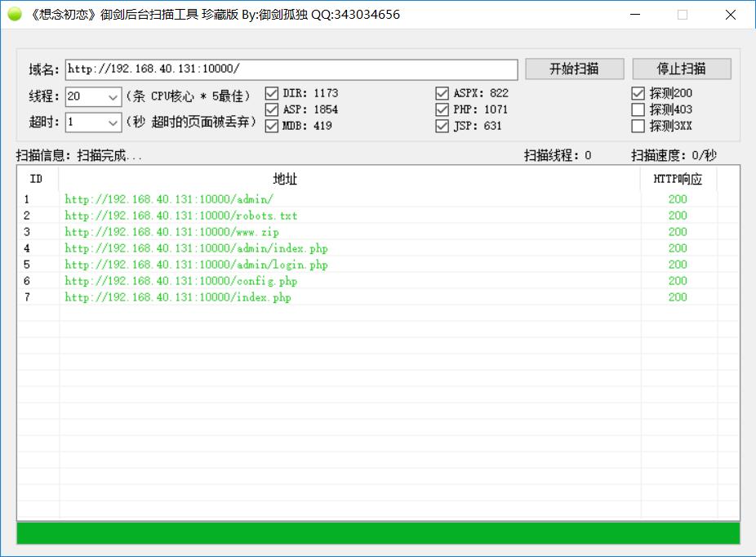Uncheck the ASP: 1854 checkbox

[x=272, y=109]
